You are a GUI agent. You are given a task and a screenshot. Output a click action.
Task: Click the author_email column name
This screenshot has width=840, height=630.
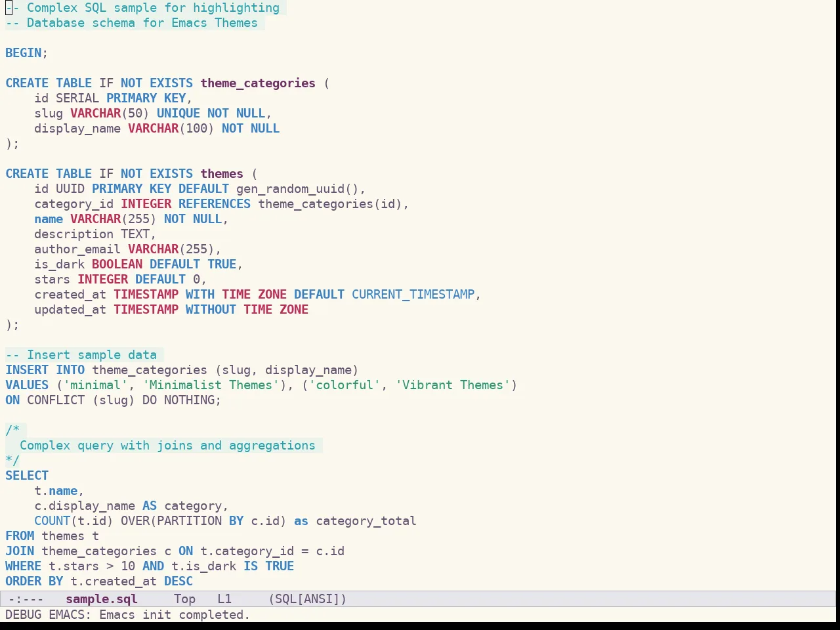pyautogui.click(x=77, y=249)
